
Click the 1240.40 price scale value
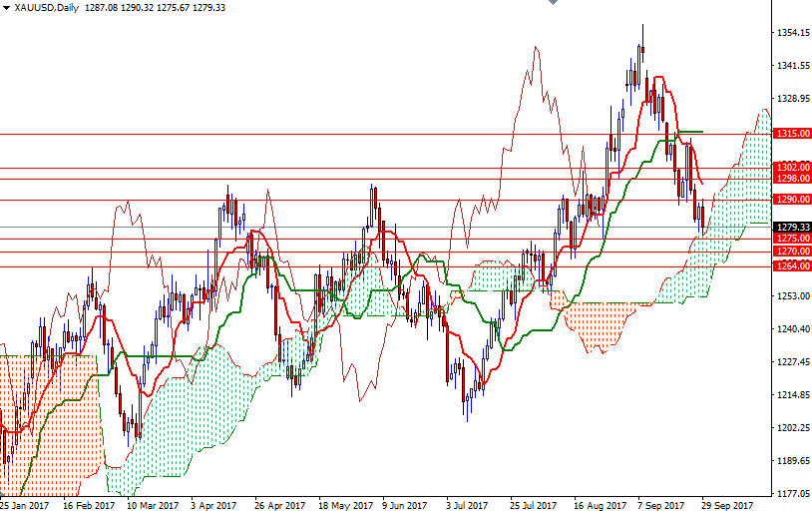[793, 328]
